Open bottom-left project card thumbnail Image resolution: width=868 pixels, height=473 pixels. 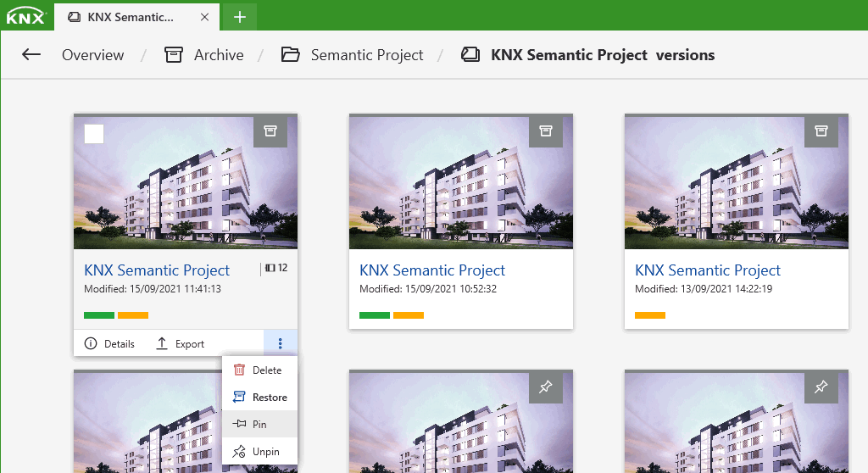pyautogui.click(x=147, y=421)
